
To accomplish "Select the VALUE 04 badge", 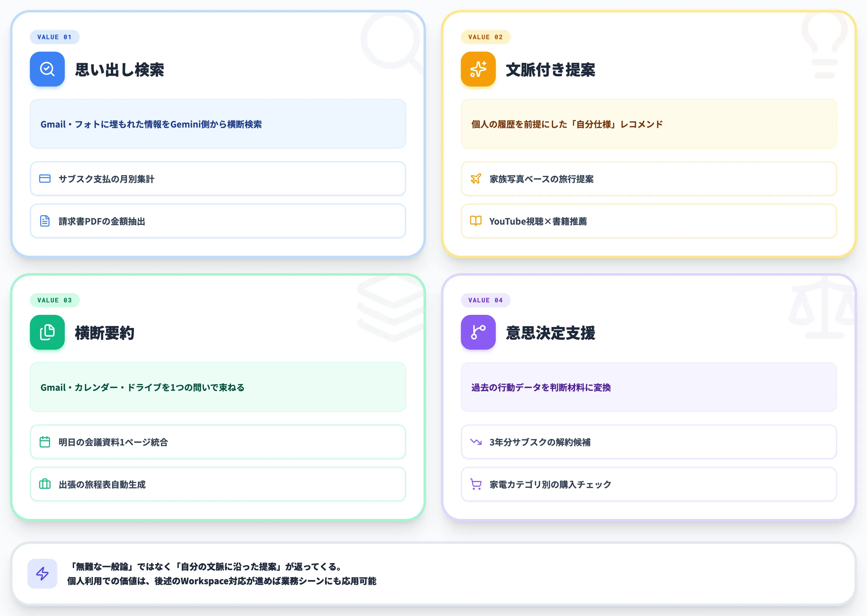I will click(x=486, y=301).
